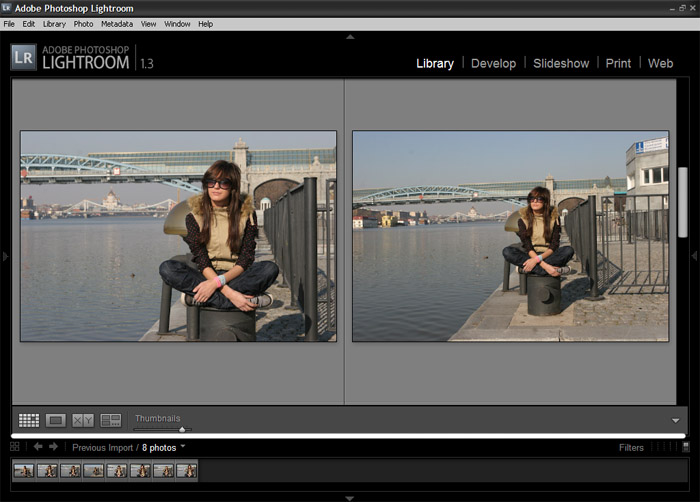Viewport: 700px width, 502px height.
Task: Toggle the filter switch beside Filters
Action: [684, 447]
